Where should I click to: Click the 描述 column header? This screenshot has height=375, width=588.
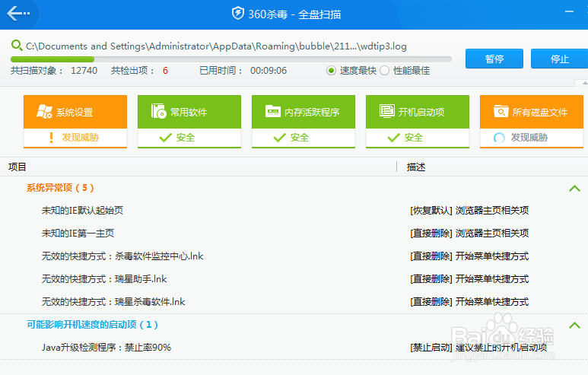click(416, 167)
